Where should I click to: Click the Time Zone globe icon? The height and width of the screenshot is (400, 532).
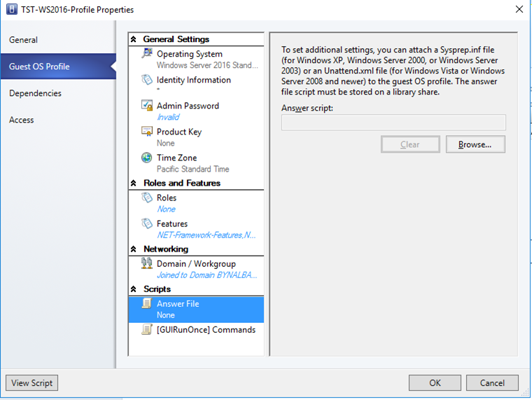pos(147,157)
